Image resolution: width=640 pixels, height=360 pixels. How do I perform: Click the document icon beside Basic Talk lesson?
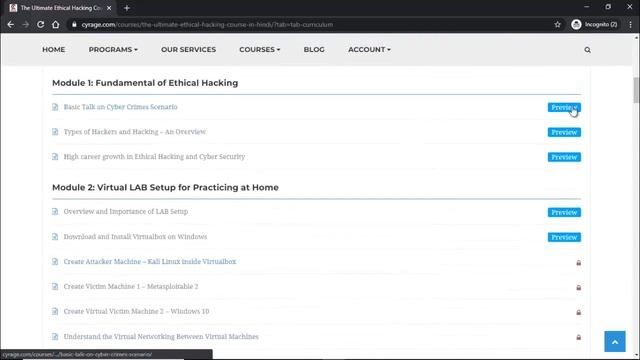pos(55,107)
